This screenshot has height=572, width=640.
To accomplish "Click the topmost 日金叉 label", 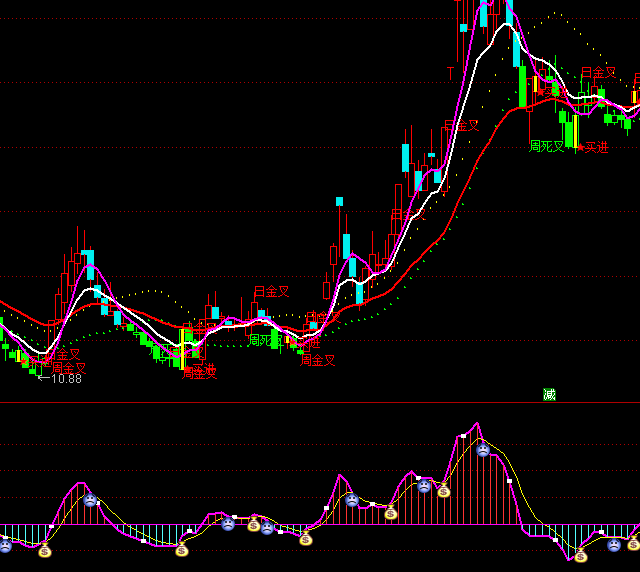I will [x=599, y=73].
